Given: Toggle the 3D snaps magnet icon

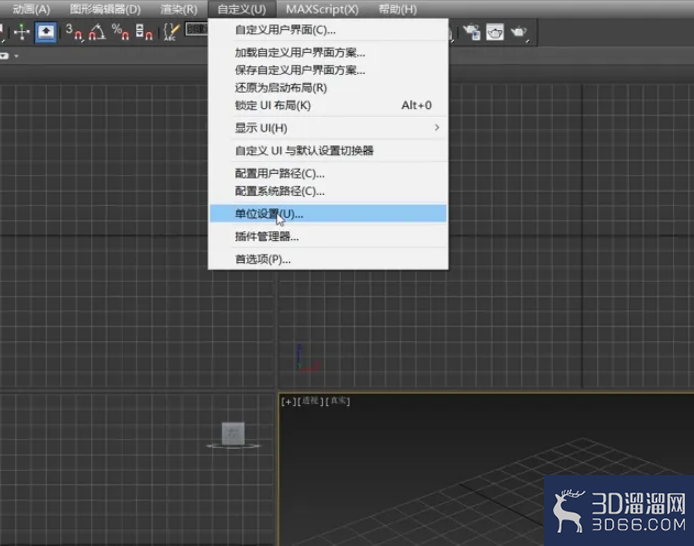Looking at the screenshot, I should coord(74,32).
